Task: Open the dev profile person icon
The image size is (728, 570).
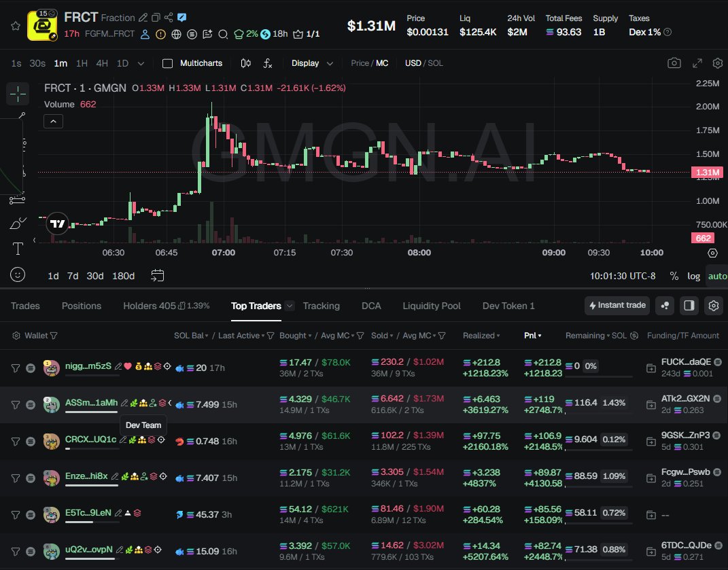Action: (x=145, y=34)
